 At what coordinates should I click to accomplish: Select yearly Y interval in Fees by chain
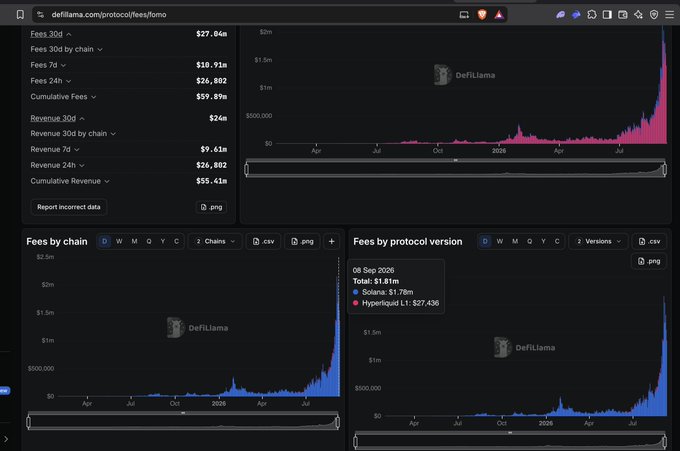coord(163,242)
